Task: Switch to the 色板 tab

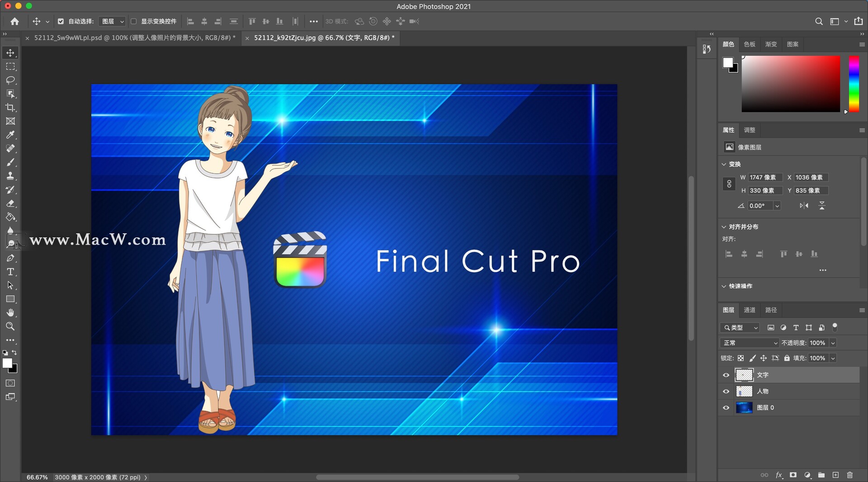Action: pyautogui.click(x=750, y=44)
